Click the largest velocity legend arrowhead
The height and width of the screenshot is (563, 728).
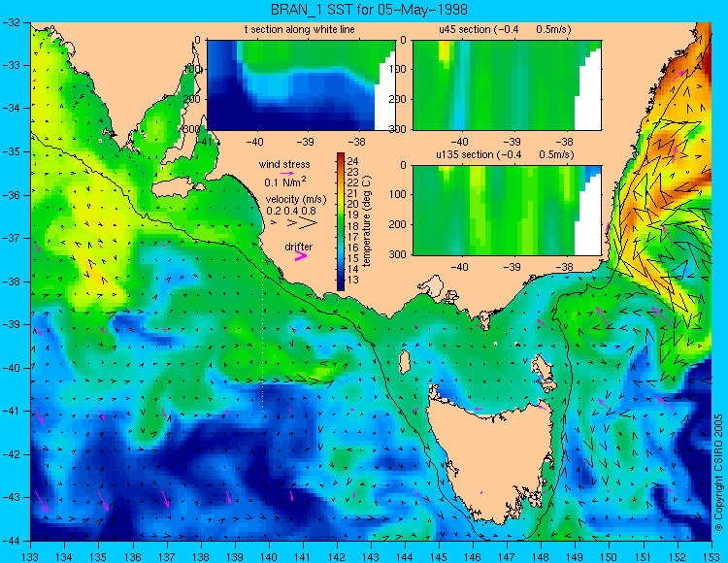click(308, 223)
